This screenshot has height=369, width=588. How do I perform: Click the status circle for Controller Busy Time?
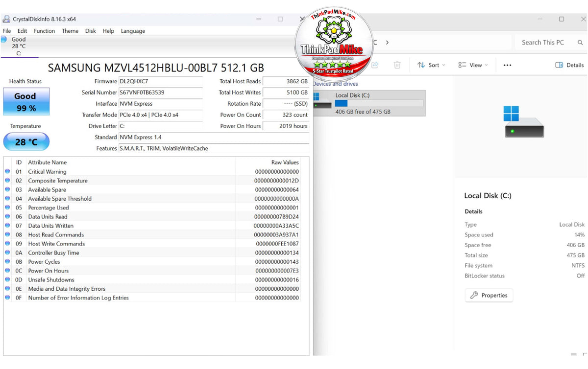[x=7, y=253]
